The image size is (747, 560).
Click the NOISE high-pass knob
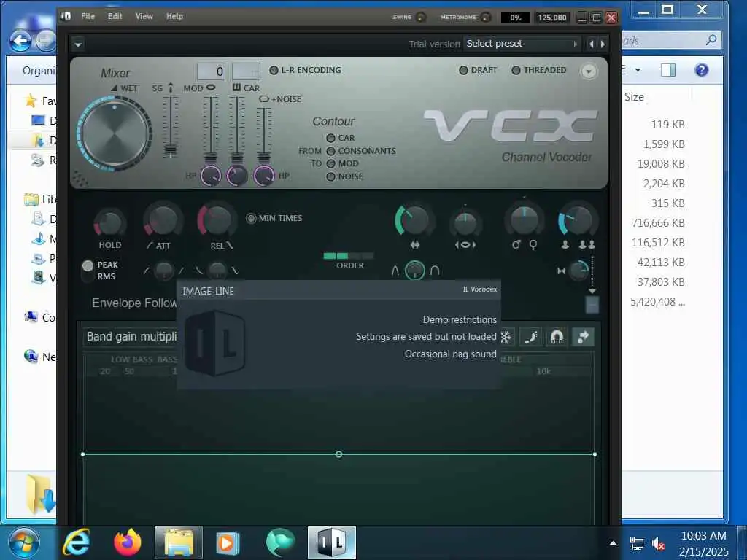click(x=264, y=176)
